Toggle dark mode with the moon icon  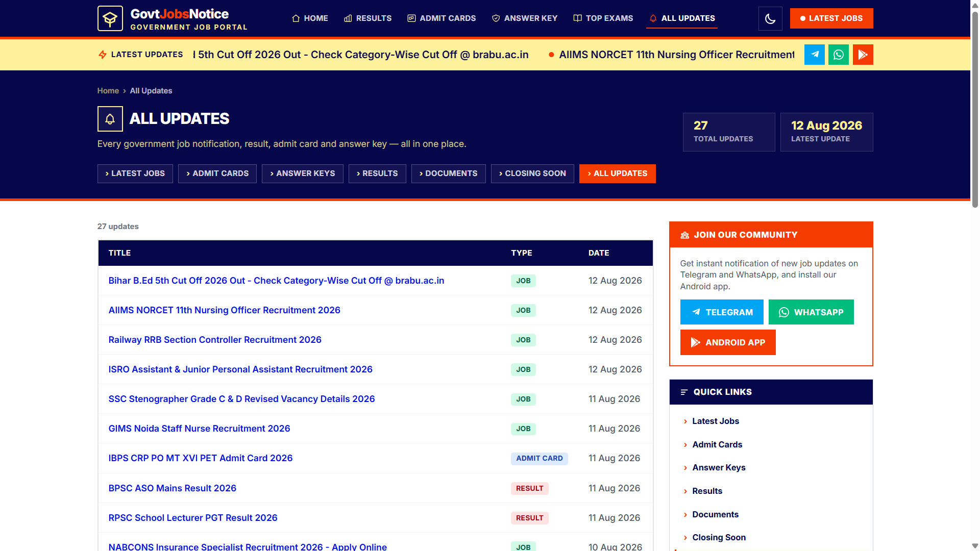770,18
